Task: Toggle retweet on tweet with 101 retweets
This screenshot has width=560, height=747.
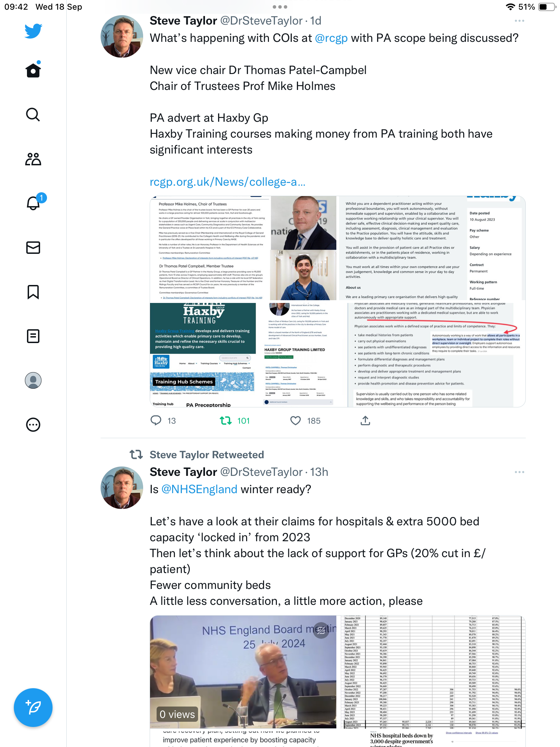Action: click(226, 421)
